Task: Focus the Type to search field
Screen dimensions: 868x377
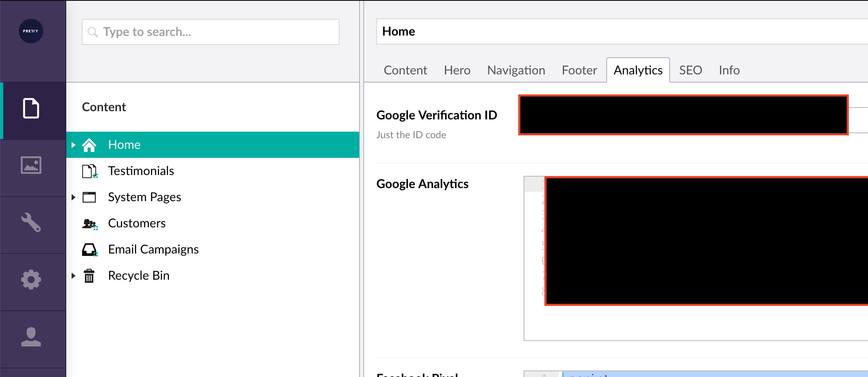Action: click(211, 32)
